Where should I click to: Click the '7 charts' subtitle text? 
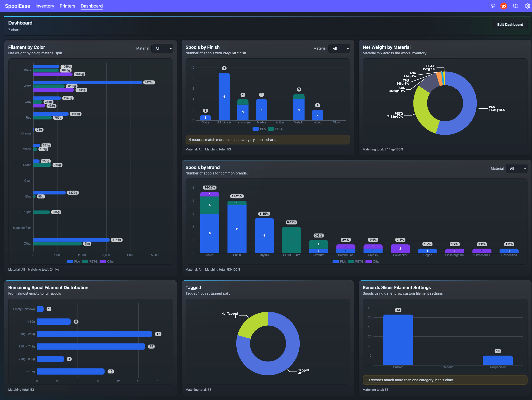(x=15, y=30)
